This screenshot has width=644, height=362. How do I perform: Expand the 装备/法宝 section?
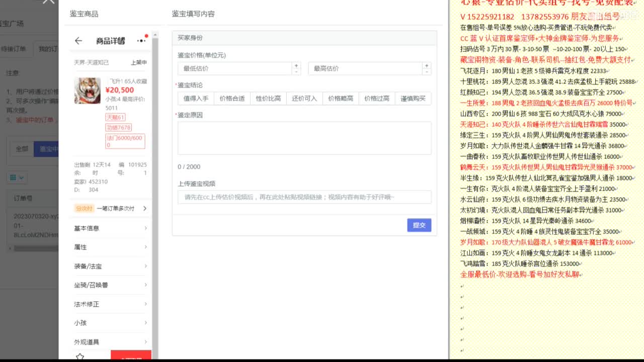110,266
